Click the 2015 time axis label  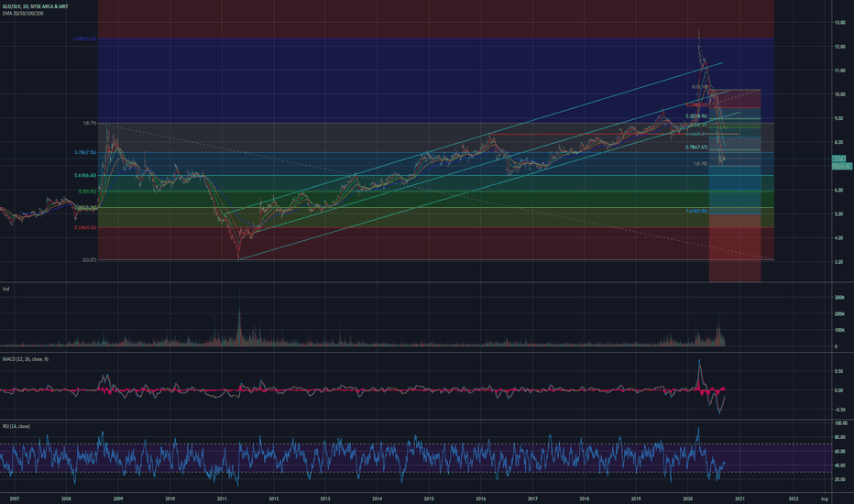(429, 499)
